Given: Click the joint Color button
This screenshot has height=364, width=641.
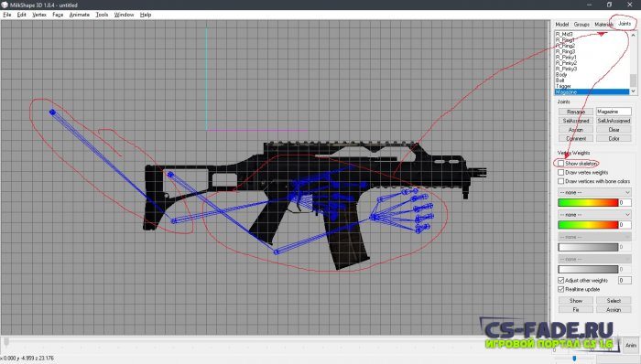Looking at the screenshot, I should [x=614, y=139].
